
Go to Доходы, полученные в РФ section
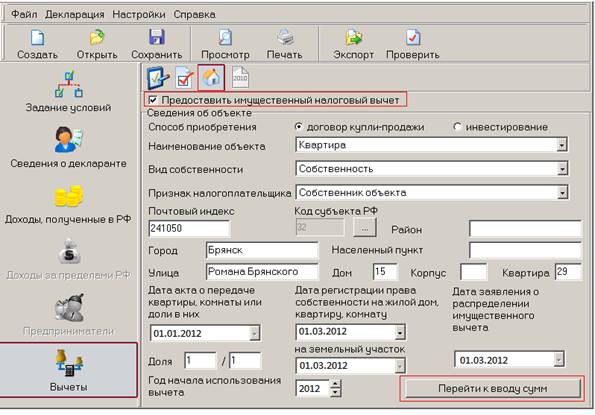point(68,204)
